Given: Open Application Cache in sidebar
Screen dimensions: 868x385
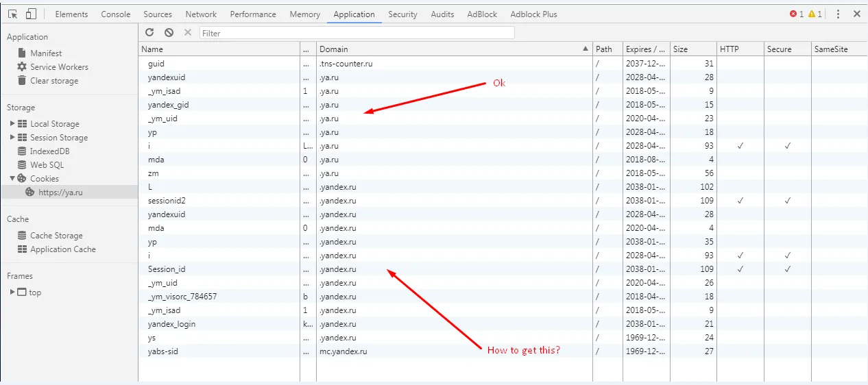Looking at the screenshot, I should click(x=63, y=249).
